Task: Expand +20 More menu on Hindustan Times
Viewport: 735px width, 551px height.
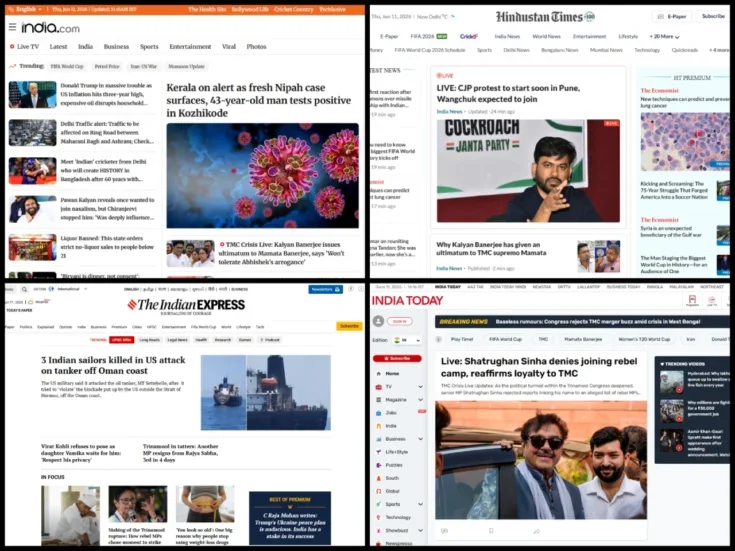Action: tap(664, 37)
